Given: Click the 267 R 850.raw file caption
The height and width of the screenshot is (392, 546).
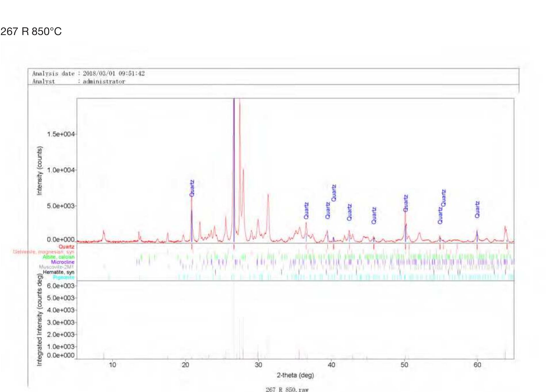Looking at the screenshot, I should (x=287, y=389).
